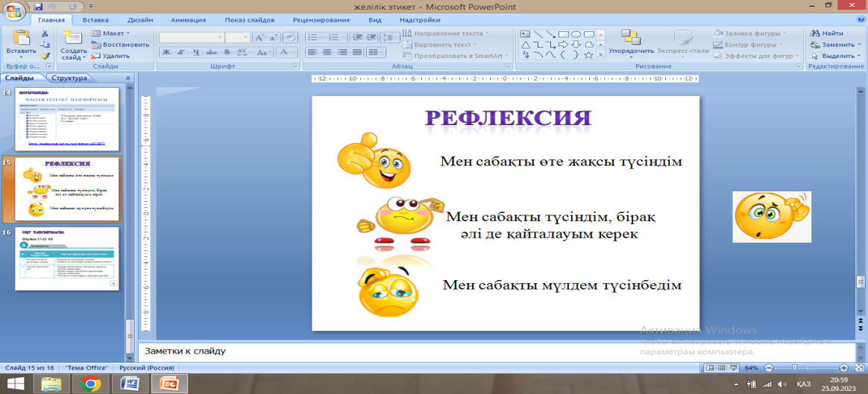Click the Reset (Восстановить) slide button
This screenshot has height=394, width=868.
pyautogui.click(x=119, y=45)
